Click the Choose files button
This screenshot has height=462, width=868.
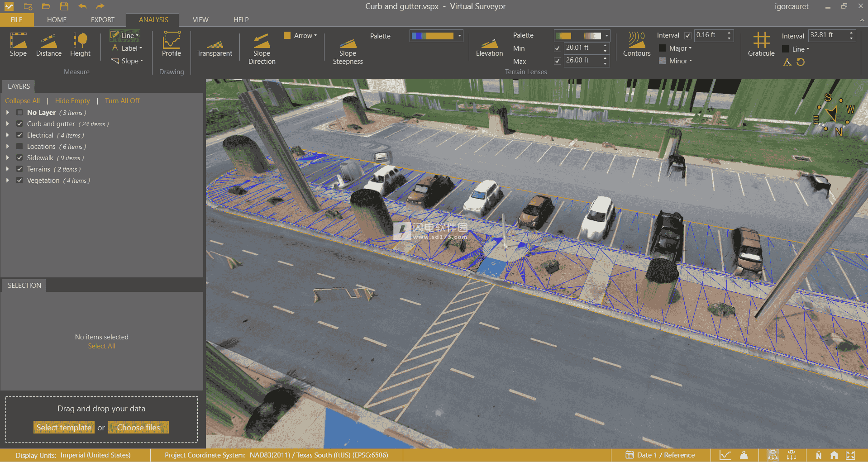coord(138,428)
